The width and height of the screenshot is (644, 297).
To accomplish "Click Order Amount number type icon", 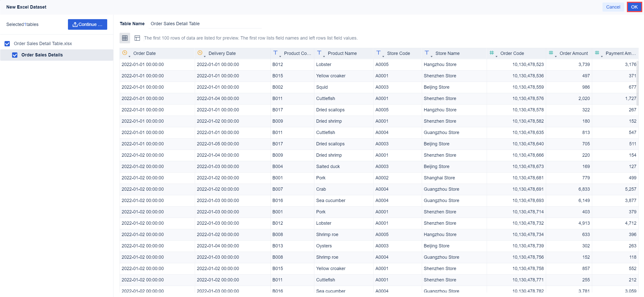I will (551, 53).
